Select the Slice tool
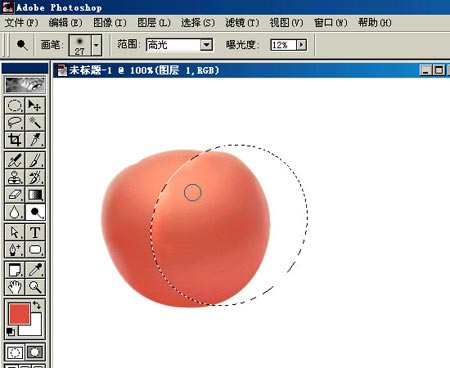This screenshot has width=450, height=368. (x=35, y=140)
